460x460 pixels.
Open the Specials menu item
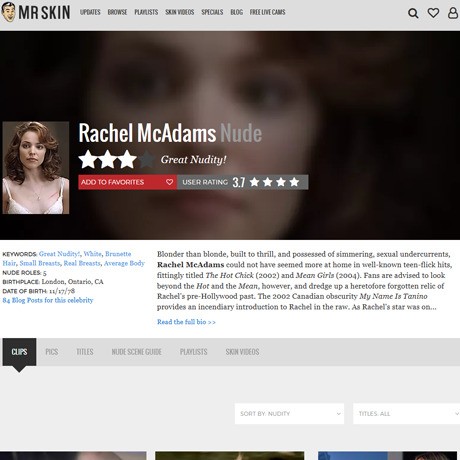click(x=212, y=12)
